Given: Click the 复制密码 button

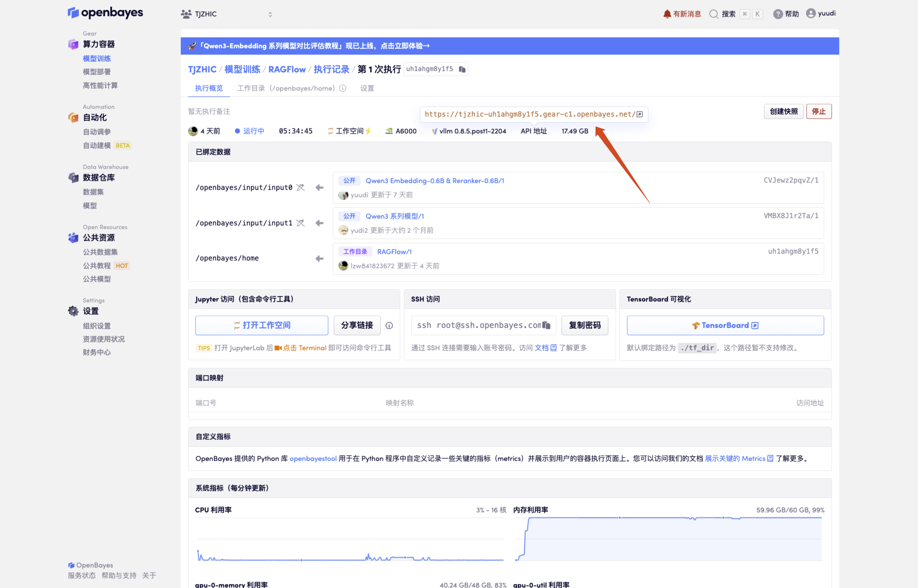Looking at the screenshot, I should 585,325.
